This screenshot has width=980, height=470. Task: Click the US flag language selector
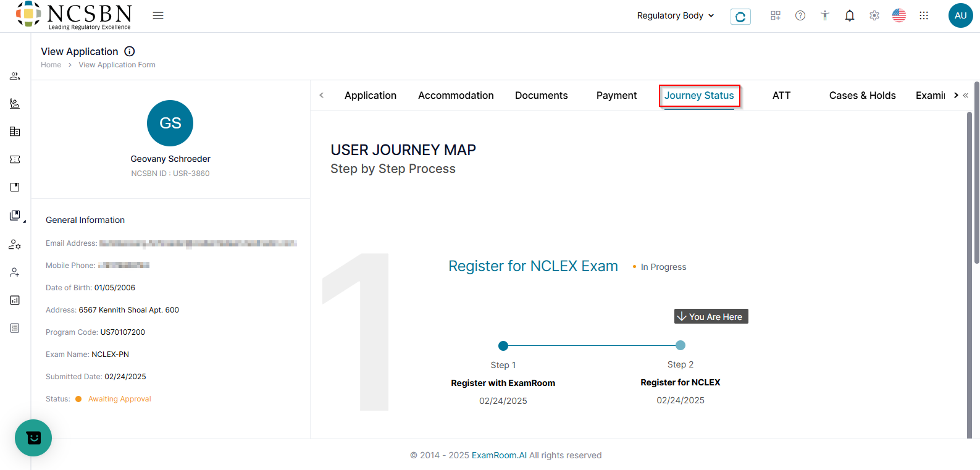(899, 15)
